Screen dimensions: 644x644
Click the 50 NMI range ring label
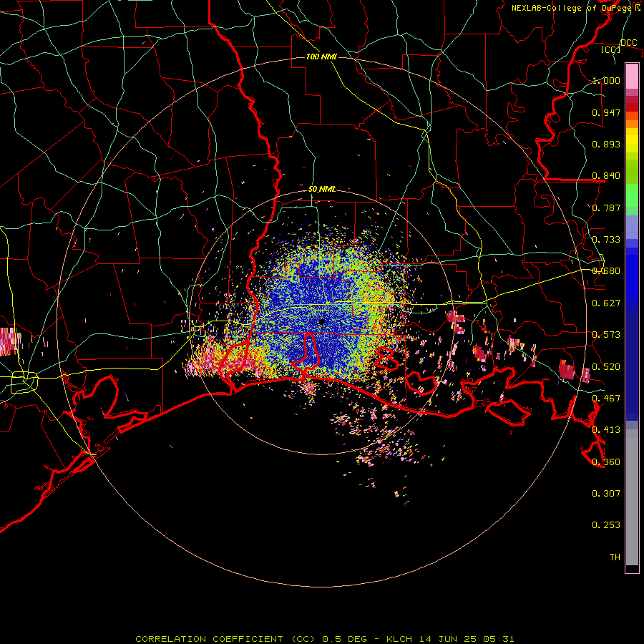pyautogui.click(x=321, y=189)
